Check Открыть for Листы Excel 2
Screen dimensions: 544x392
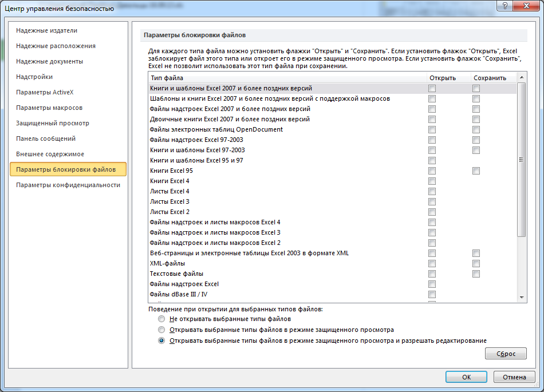pyautogui.click(x=432, y=212)
